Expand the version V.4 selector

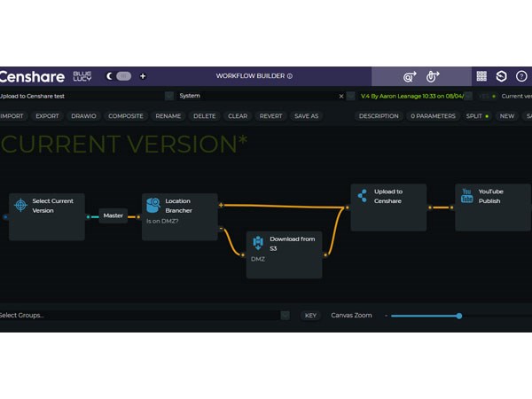(x=414, y=96)
